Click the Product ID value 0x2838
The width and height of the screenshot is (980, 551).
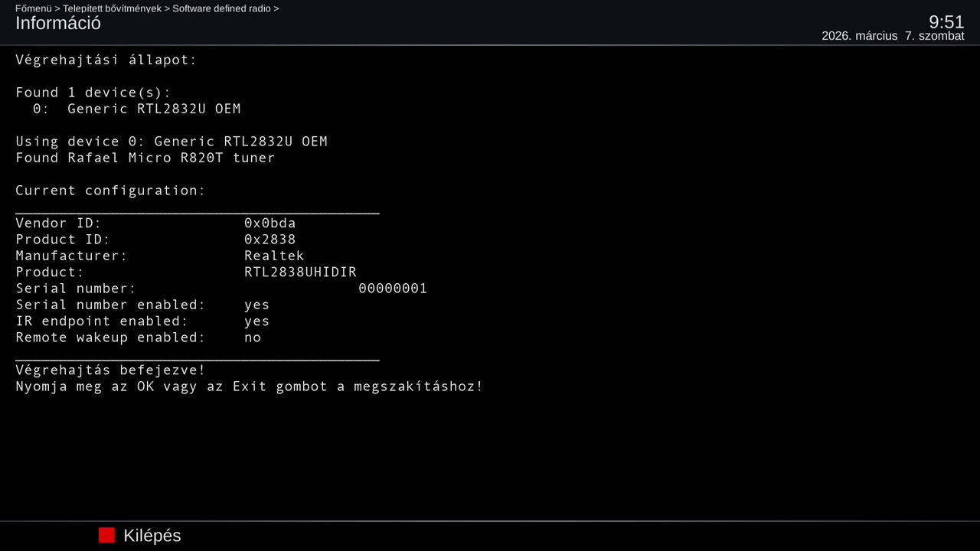click(x=270, y=240)
